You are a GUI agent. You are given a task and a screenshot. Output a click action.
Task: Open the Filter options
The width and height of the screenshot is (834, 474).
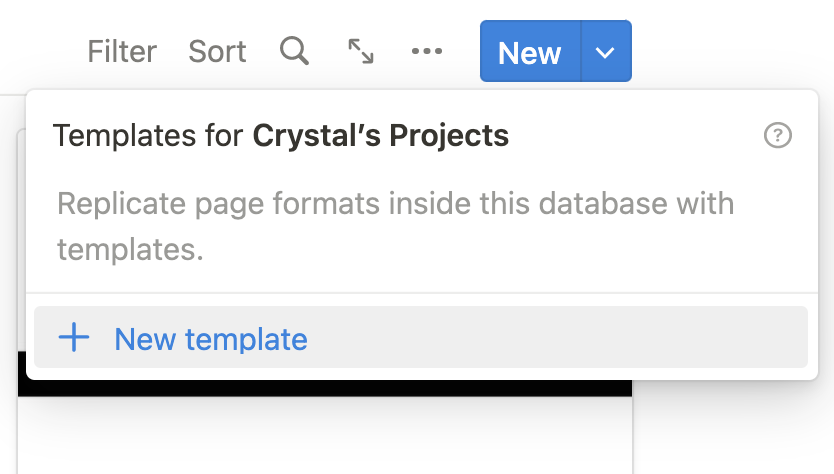click(122, 52)
